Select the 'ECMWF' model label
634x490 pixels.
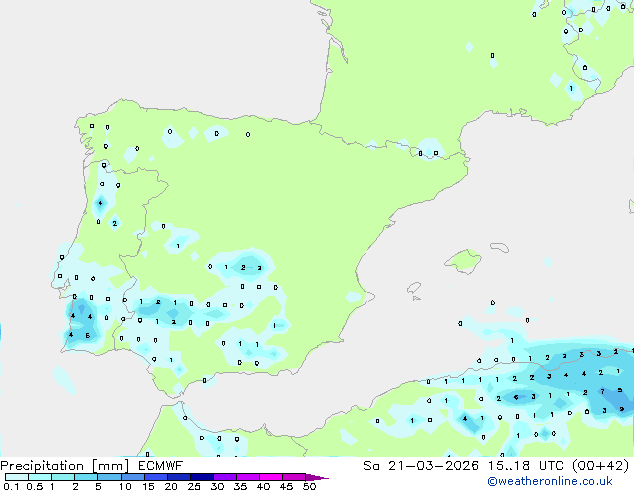[x=161, y=466]
